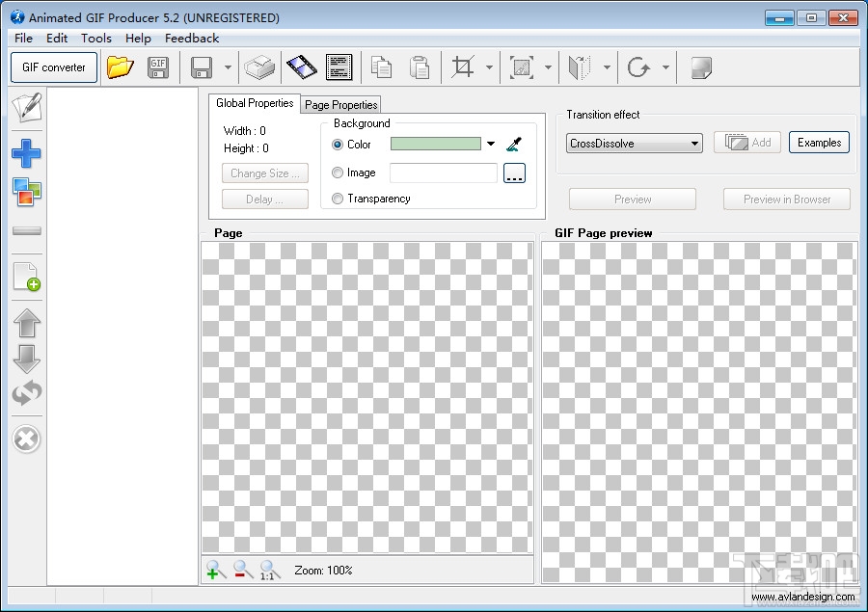This screenshot has width=868, height=612.
Task: Click the overlapping colored squares icon
Action: pyautogui.click(x=27, y=192)
